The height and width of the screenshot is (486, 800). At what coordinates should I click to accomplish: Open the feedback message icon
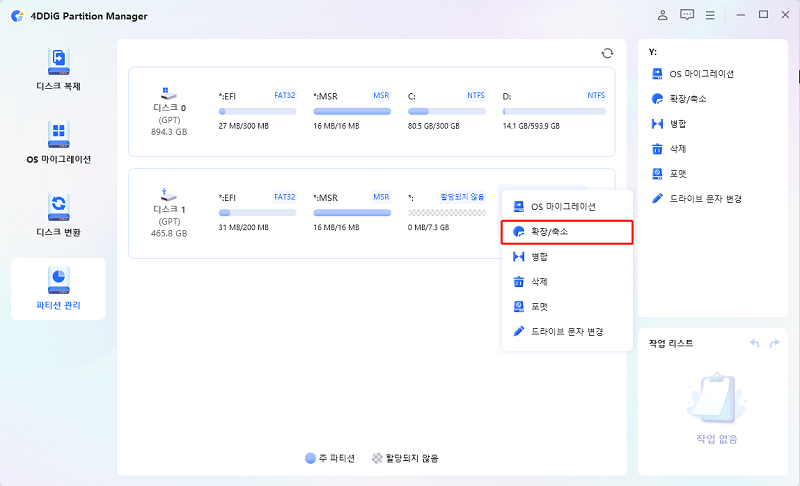point(687,15)
